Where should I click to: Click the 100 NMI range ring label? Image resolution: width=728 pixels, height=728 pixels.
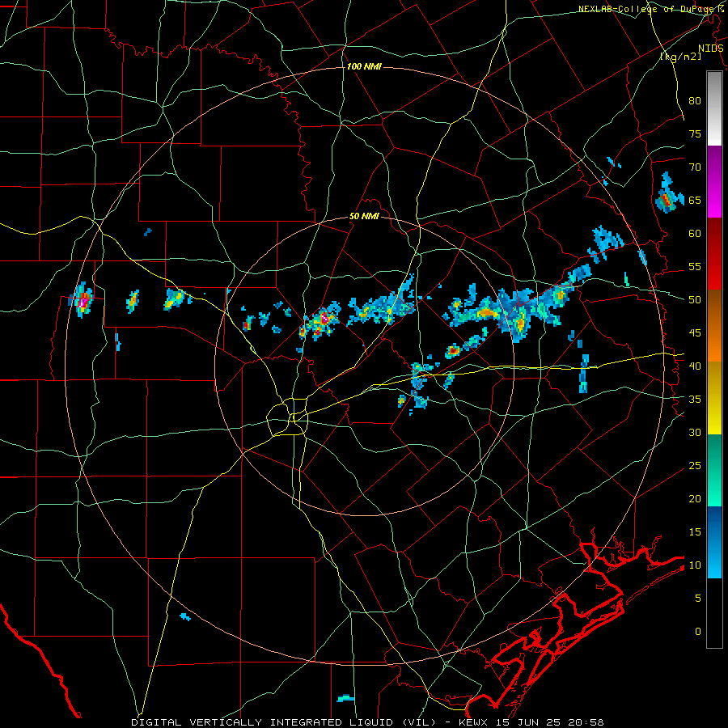[364, 67]
